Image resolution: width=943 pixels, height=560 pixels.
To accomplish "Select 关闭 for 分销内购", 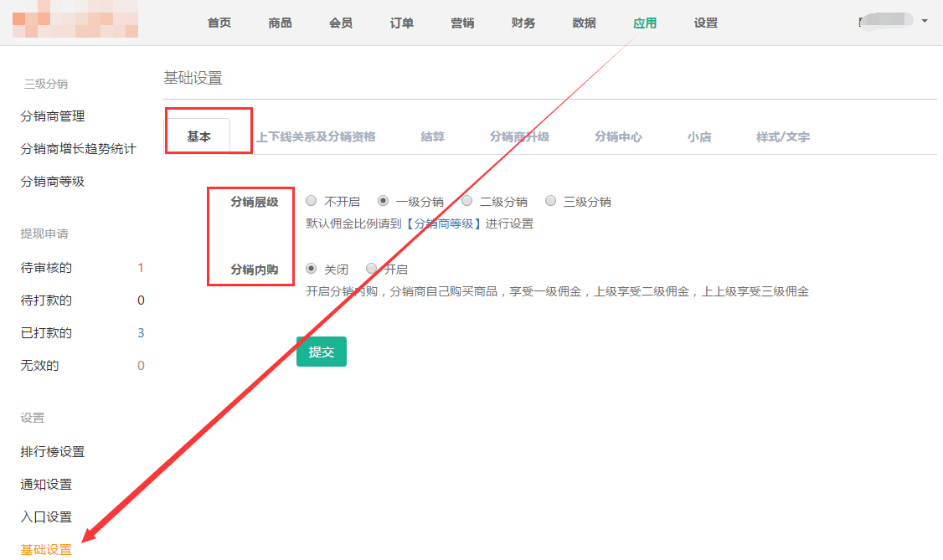I will (312, 269).
